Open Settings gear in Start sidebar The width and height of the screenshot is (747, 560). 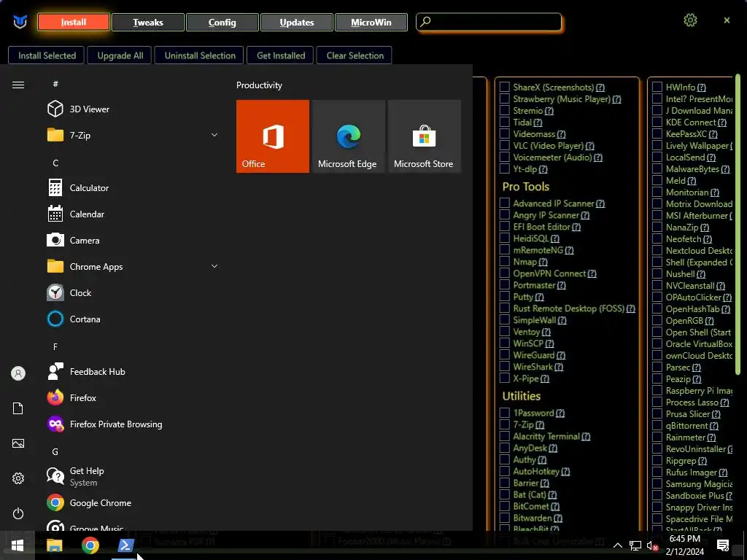(18, 478)
